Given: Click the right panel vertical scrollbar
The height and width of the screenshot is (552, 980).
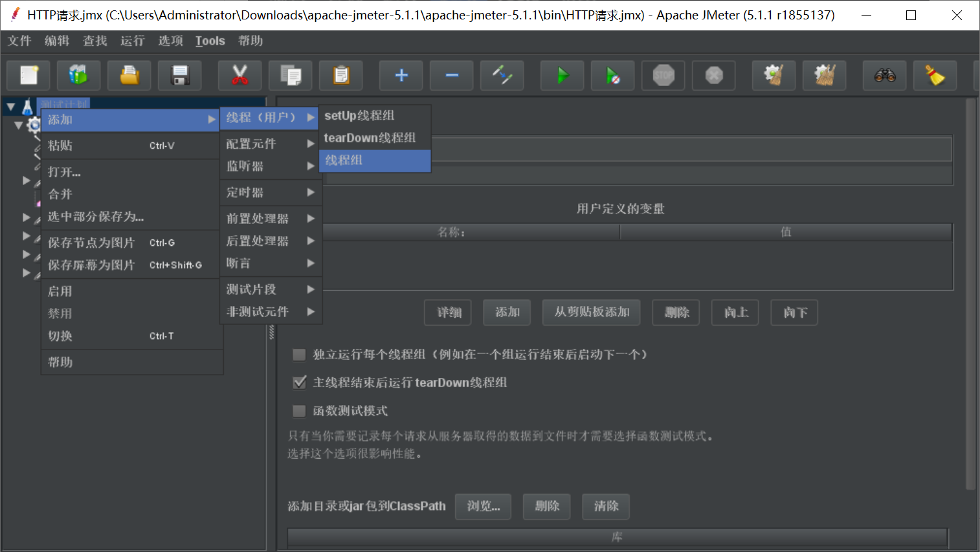Looking at the screenshot, I should [970, 294].
